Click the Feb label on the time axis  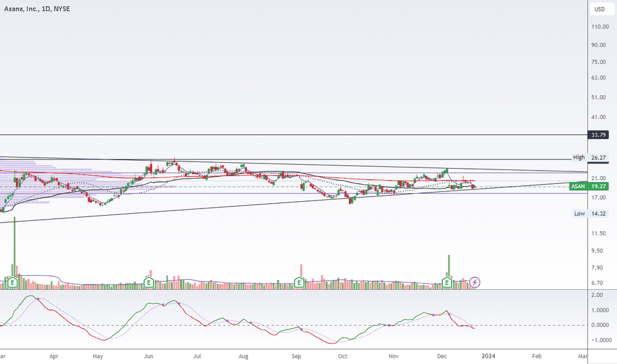[x=537, y=356]
